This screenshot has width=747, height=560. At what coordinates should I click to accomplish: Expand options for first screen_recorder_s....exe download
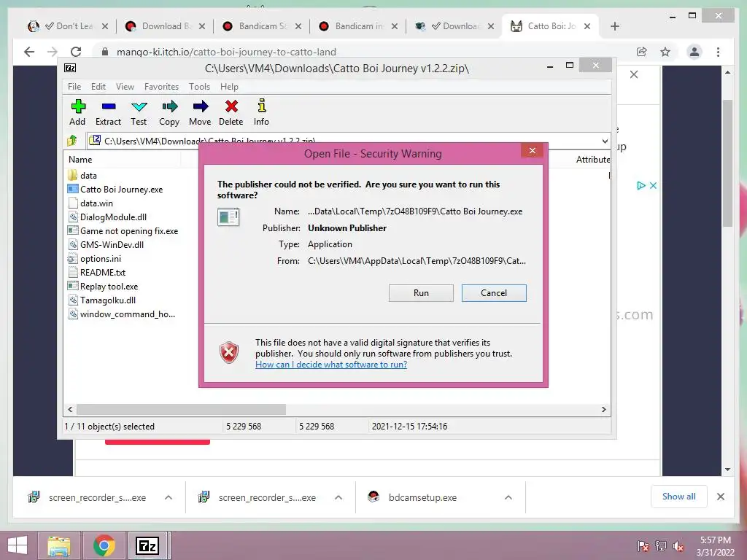[169, 497]
